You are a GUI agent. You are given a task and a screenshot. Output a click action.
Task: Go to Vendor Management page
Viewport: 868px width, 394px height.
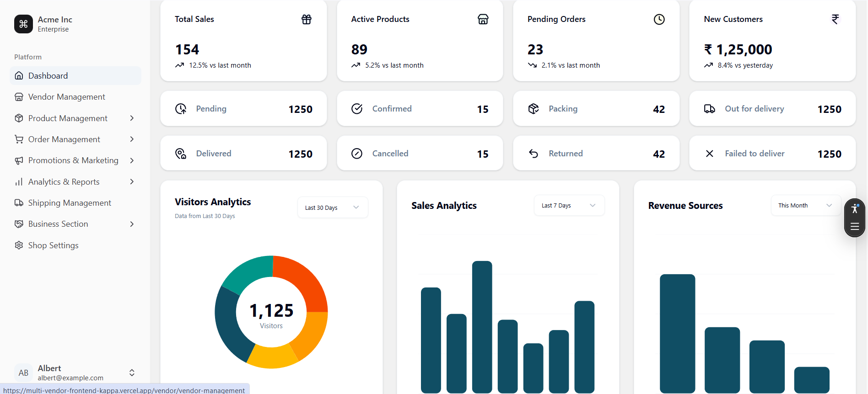pyautogui.click(x=66, y=97)
